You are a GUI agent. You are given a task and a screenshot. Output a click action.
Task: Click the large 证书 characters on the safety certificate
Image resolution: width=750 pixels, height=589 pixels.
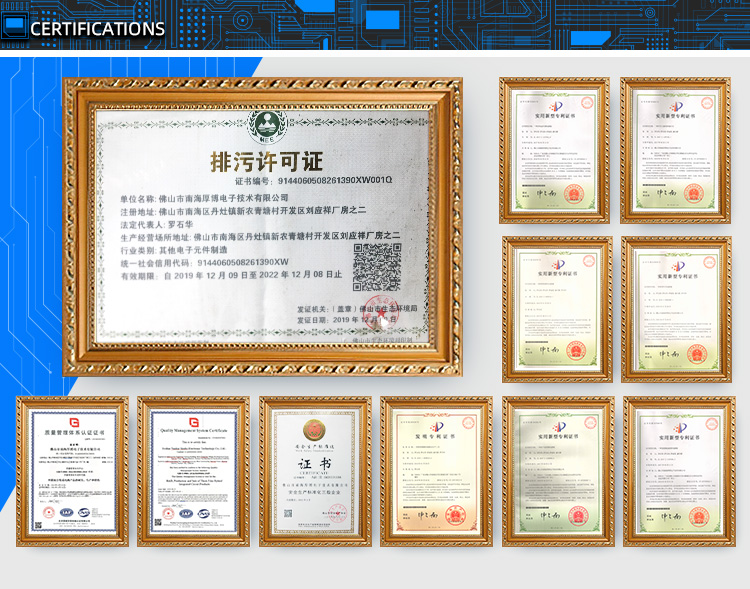coord(315,464)
